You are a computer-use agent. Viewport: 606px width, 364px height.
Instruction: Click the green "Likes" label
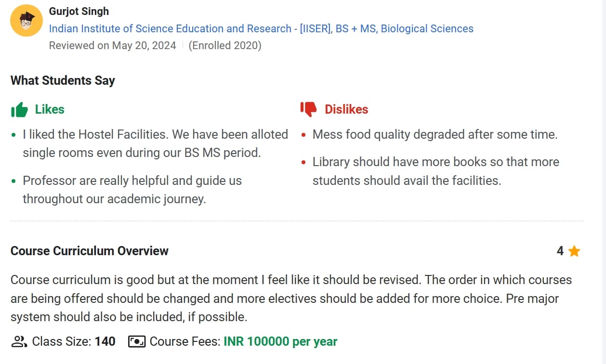pos(50,109)
